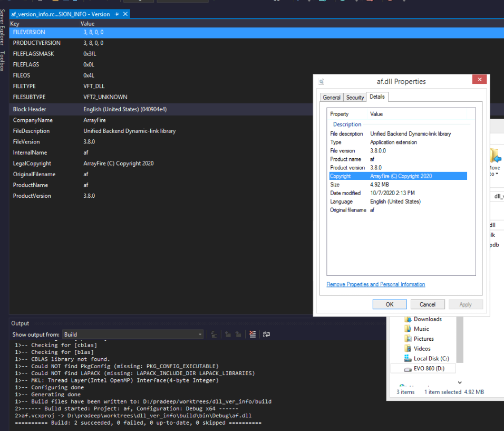Click the af.dll Properties title bar icon
Viewport: 504px width, 431px height.
click(x=322, y=82)
